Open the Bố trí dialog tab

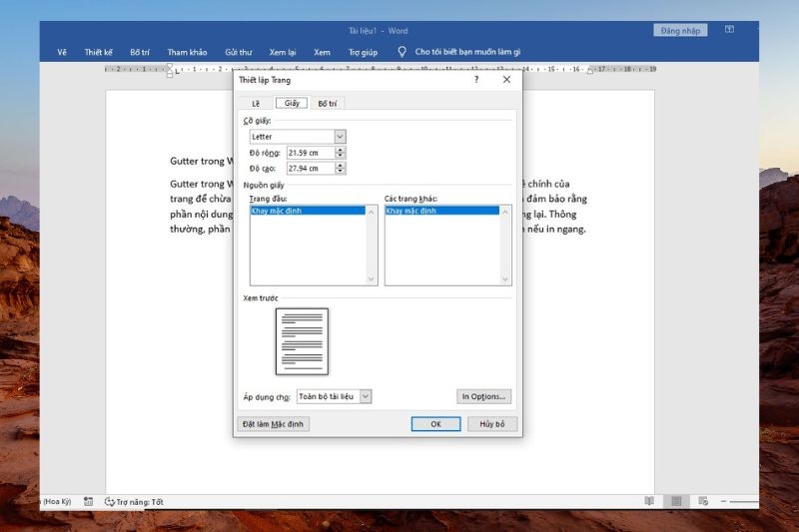327,103
